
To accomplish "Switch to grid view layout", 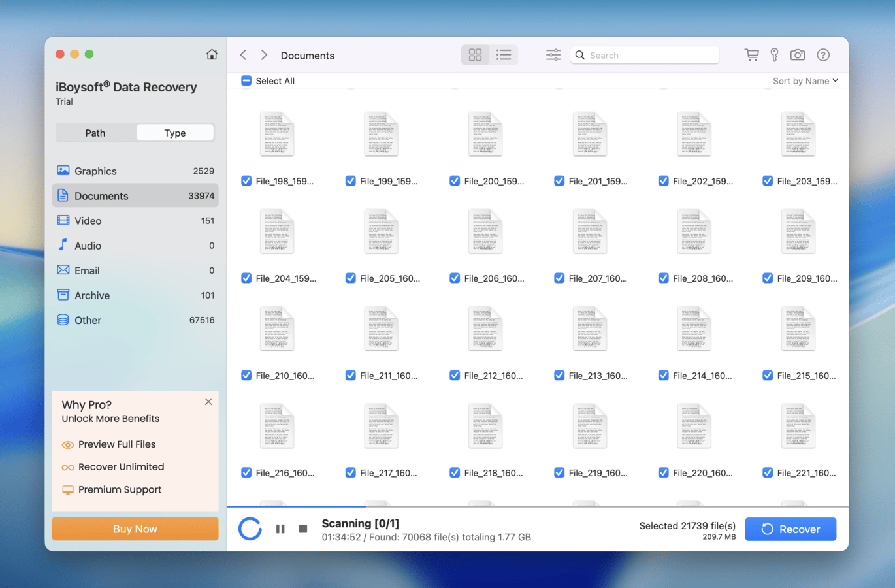I will click(x=475, y=55).
